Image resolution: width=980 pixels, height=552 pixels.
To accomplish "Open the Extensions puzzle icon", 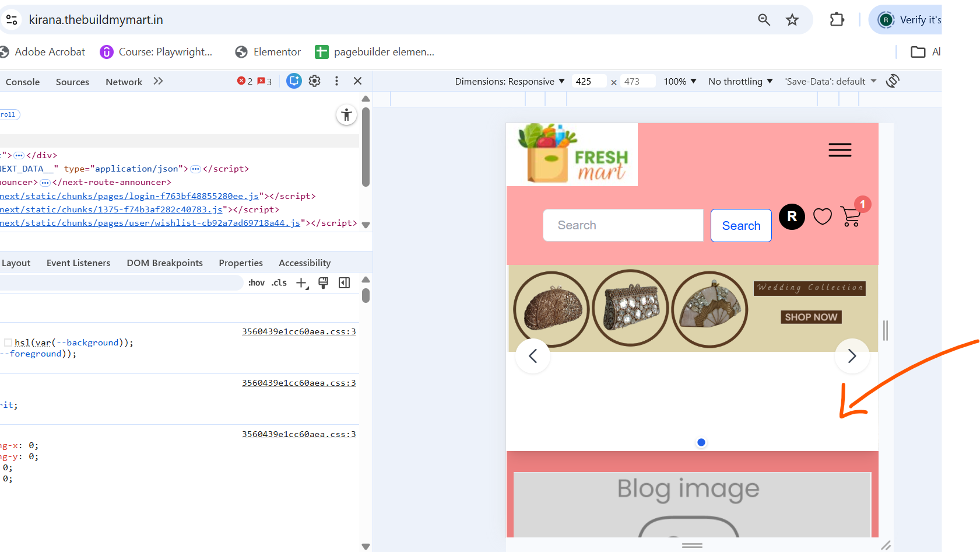I will point(837,20).
